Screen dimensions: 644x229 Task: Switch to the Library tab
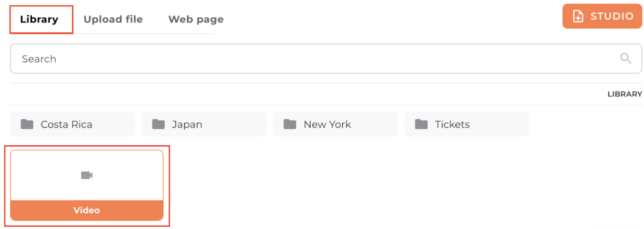[39, 19]
